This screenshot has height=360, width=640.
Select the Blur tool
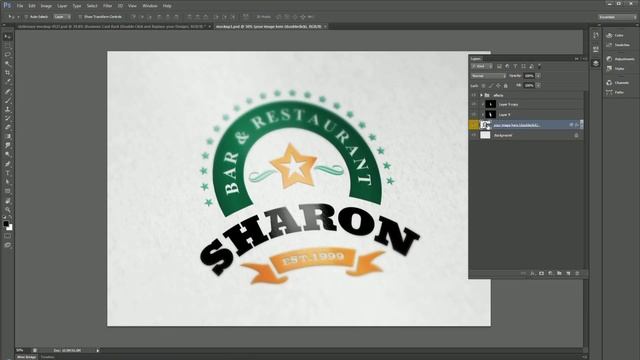click(7, 145)
